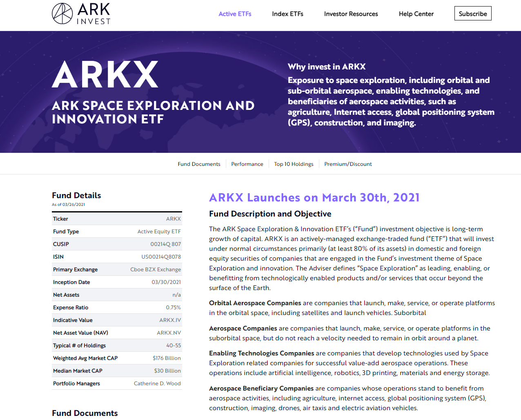This screenshot has height=420, width=521.
Task: Select expense ratio 0.75%
Action: [173, 308]
